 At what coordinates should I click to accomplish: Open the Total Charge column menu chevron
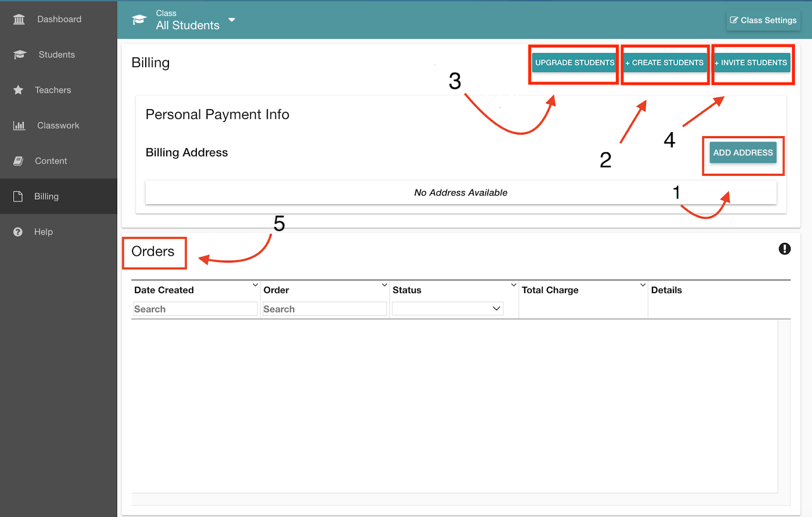pyautogui.click(x=642, y=285)
